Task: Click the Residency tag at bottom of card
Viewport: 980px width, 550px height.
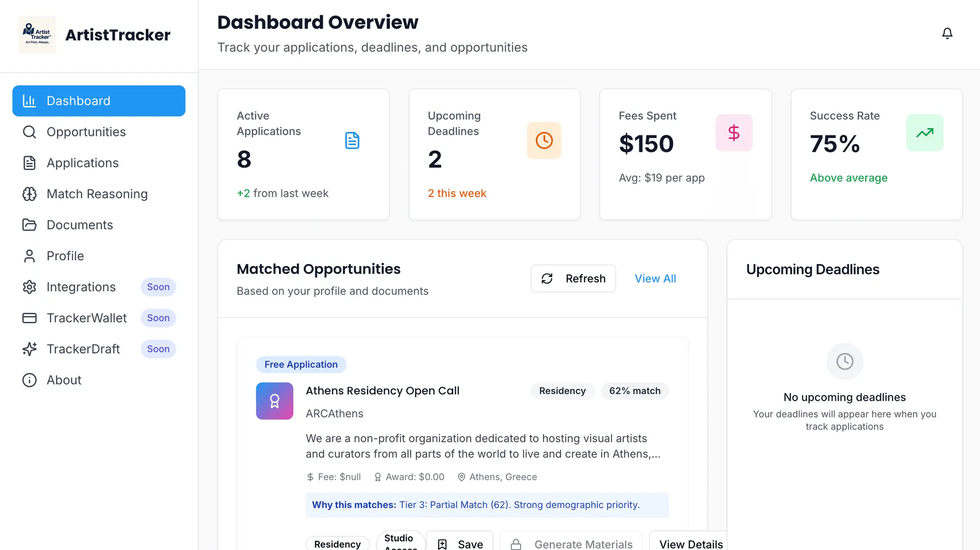Action: click(337, 544)
